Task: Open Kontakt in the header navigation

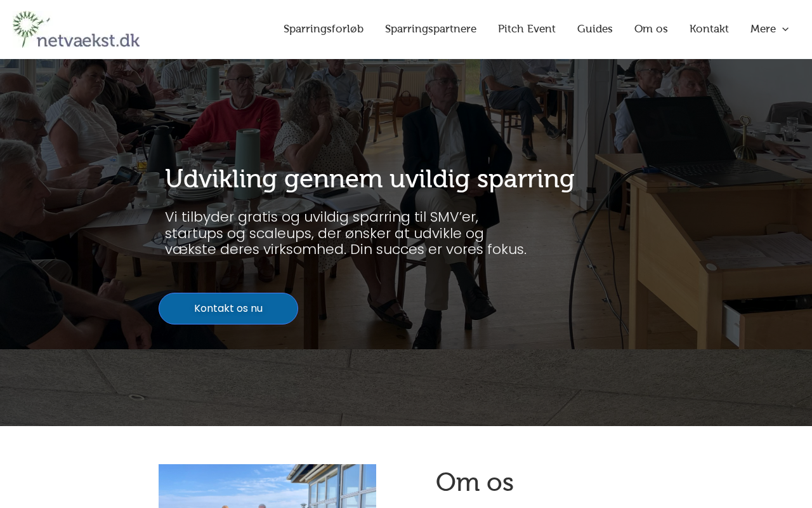Action: 709,29
